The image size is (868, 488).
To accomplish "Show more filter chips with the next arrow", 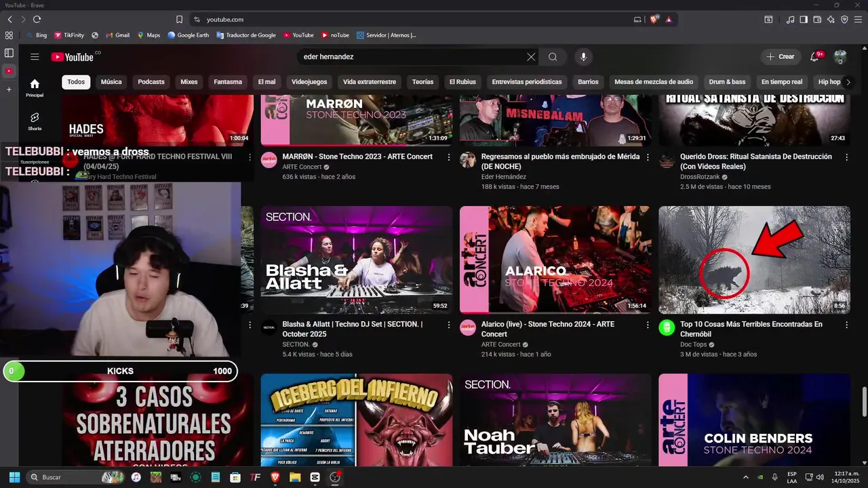I will pyautogui.click(x=848, y=82).
